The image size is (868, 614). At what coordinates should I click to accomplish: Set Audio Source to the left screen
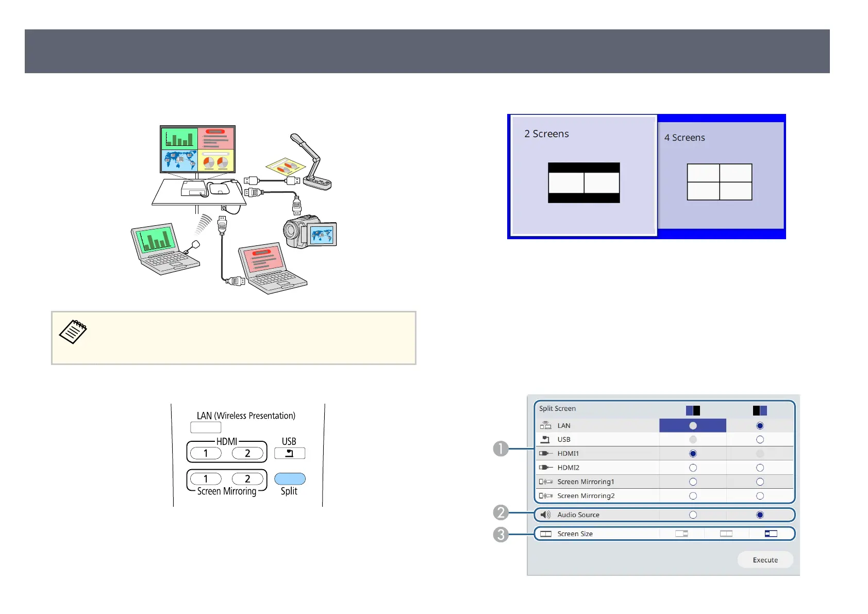click(x=693, y=515)
